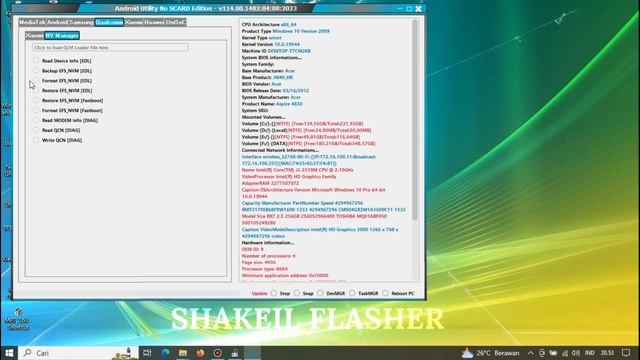Switch to the Samsung tab
640x360 pixels.
[x=81, y=22]
